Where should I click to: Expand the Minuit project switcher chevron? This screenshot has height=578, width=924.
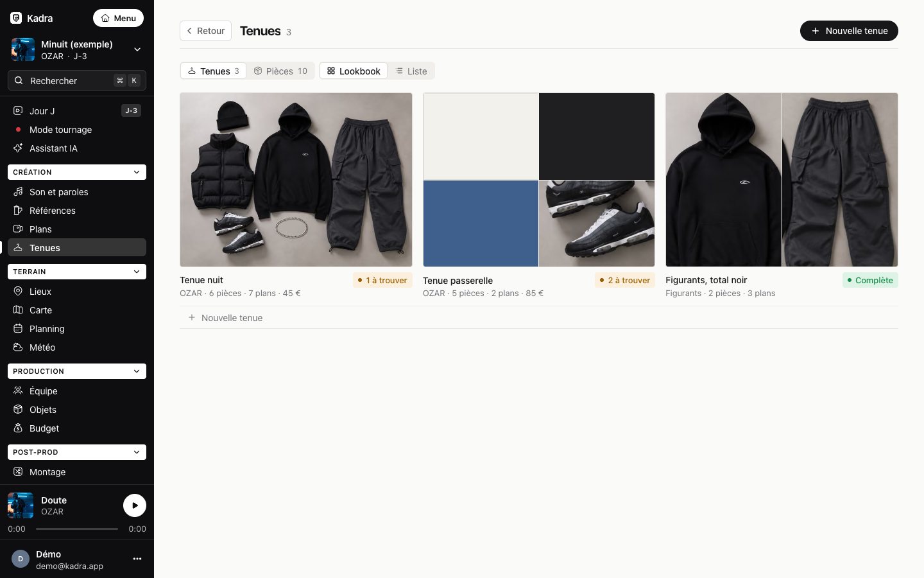[137, 49]
